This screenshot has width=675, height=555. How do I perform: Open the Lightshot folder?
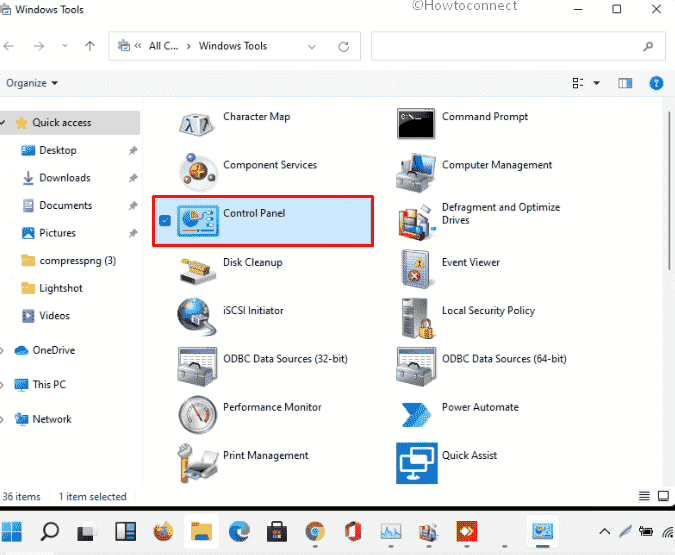click(x=61, y=288)
